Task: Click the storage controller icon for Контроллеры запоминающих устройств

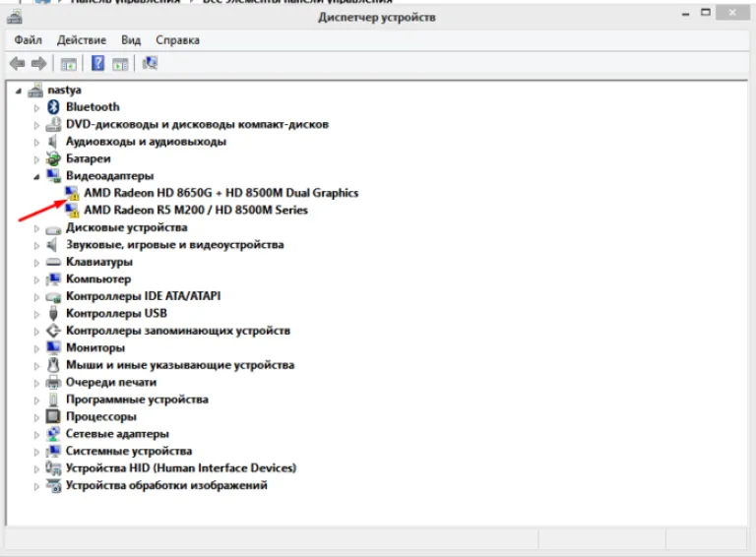Action: (x=53, y=331)
